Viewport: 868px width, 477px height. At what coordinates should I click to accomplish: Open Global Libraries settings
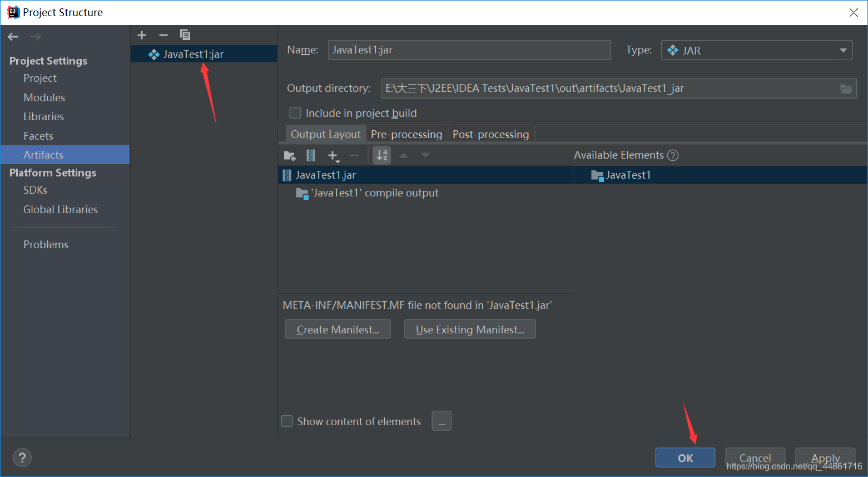(61, 209)
